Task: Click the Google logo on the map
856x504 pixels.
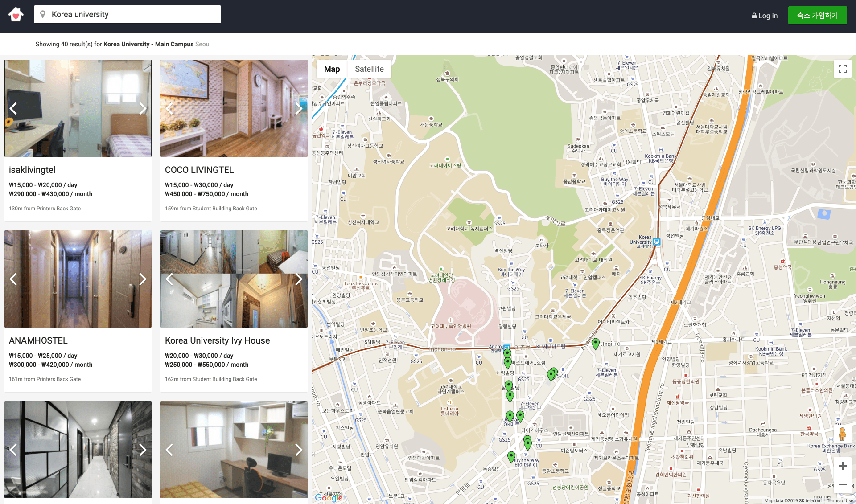Action: click(x=329, y=497)
